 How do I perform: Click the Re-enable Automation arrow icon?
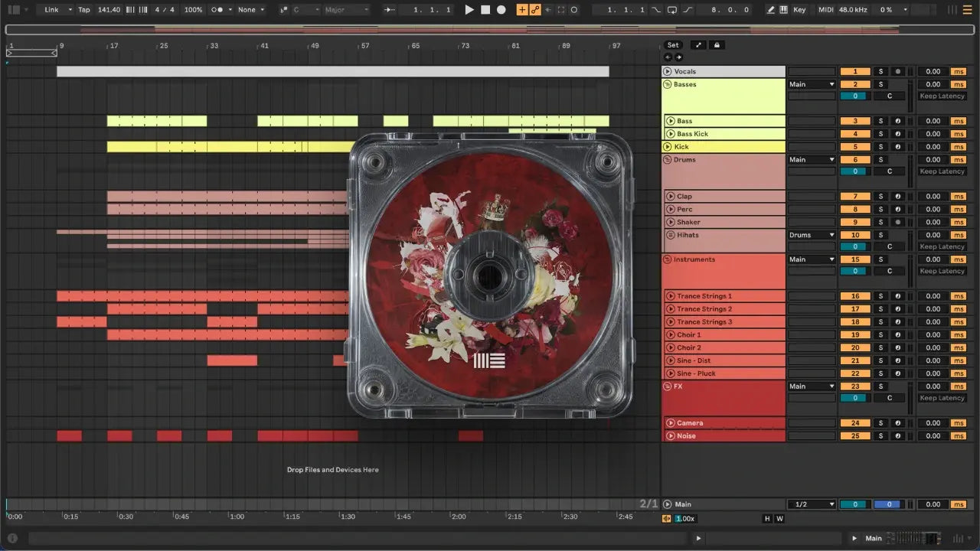click(548, 10)
